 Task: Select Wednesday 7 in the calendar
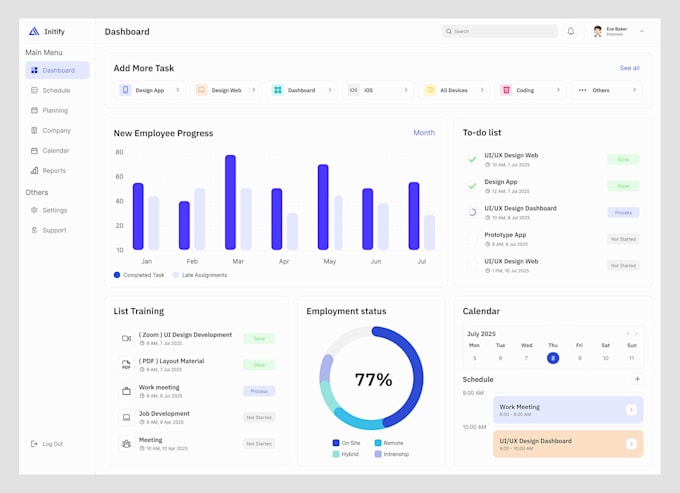point(526,358)
